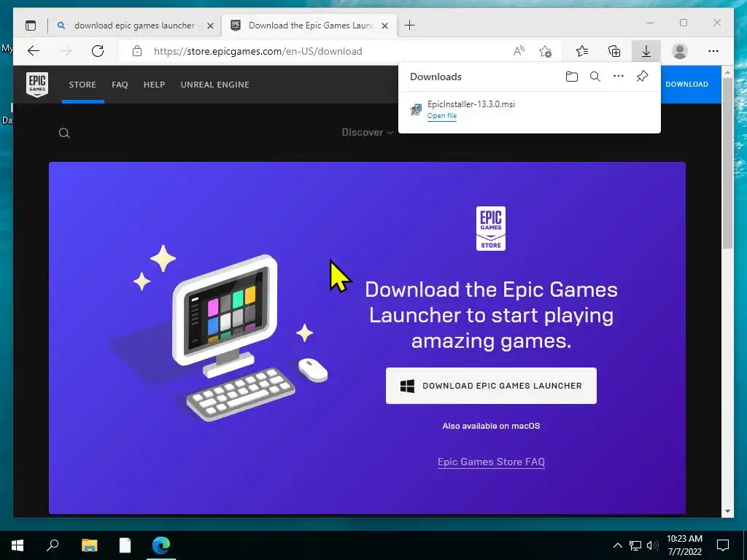747x560 pixels.
Task: Add this page to favorites star icon
Action: 546,51
